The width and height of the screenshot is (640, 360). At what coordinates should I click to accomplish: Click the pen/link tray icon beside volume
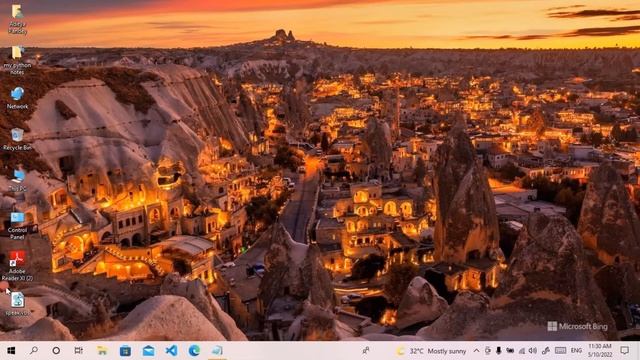point(545,351)
